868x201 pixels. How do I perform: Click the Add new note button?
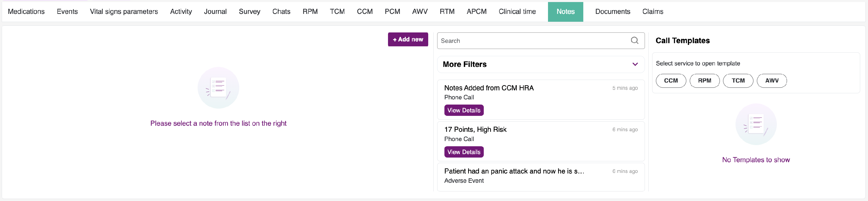point(408,39)
